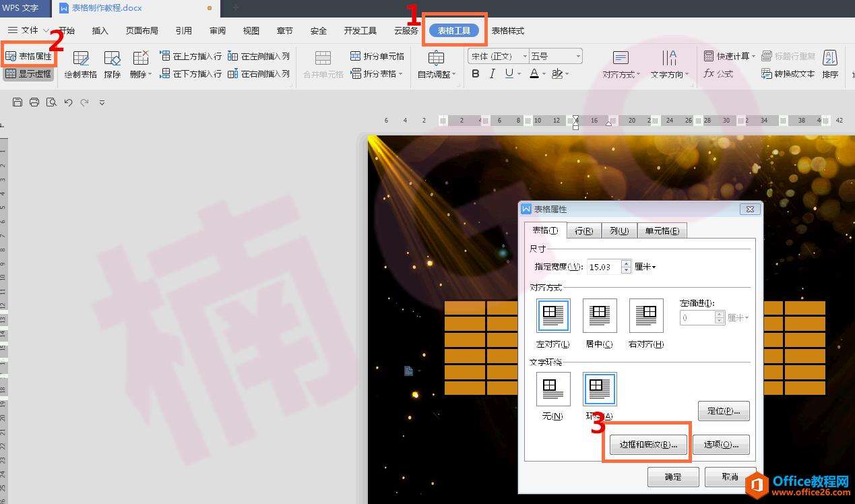Image resolution: width=855 pixels, height=504 pixels.
Task: Insert column to the right (在右侧插入列)
Action: tap(259, 74)
